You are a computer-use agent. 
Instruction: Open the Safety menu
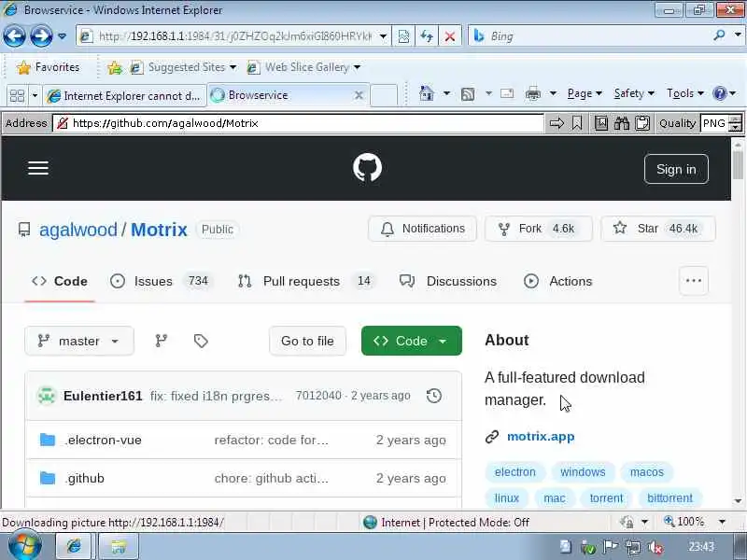(634, 94)
